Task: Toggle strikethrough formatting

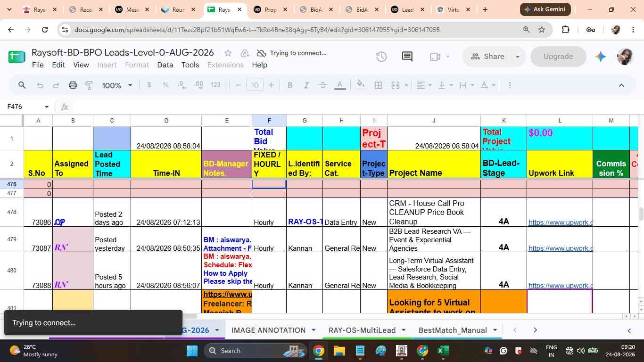Action: click(x=323, y=85)
